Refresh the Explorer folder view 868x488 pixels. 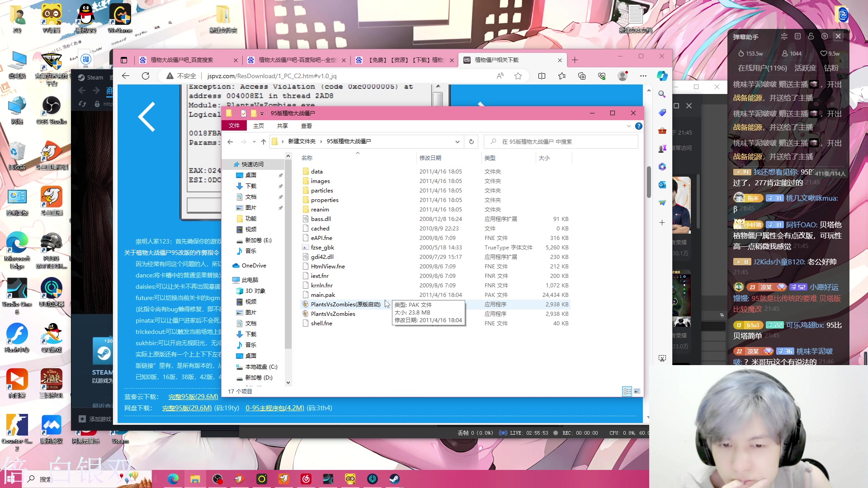[x=471, y=142]
